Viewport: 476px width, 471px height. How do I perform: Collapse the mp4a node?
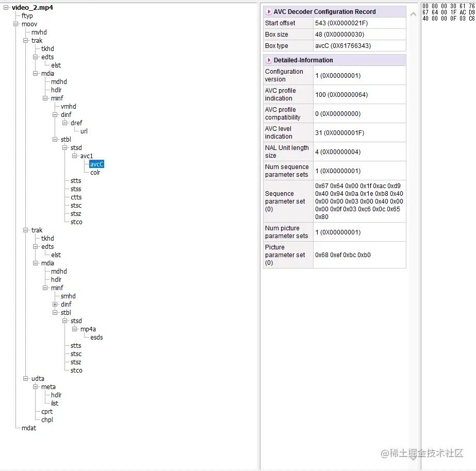[x=74, y=329]
